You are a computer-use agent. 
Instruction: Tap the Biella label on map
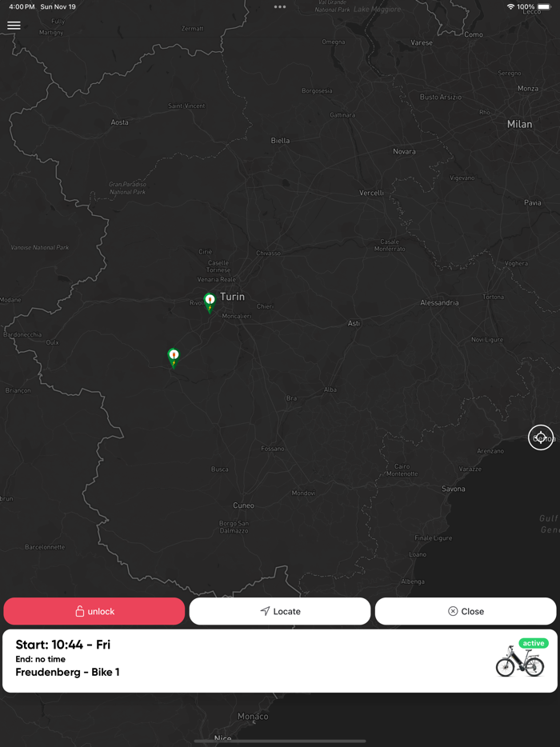(280, 140)
